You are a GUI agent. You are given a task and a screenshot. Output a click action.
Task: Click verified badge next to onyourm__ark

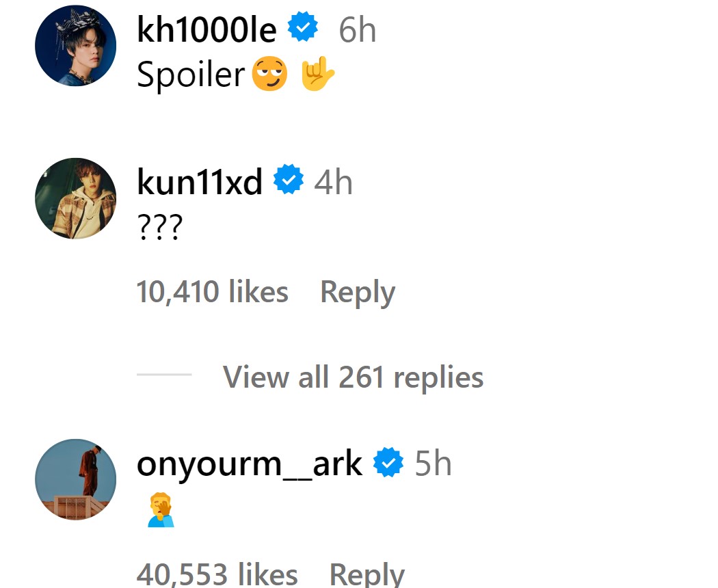(388, 464)
